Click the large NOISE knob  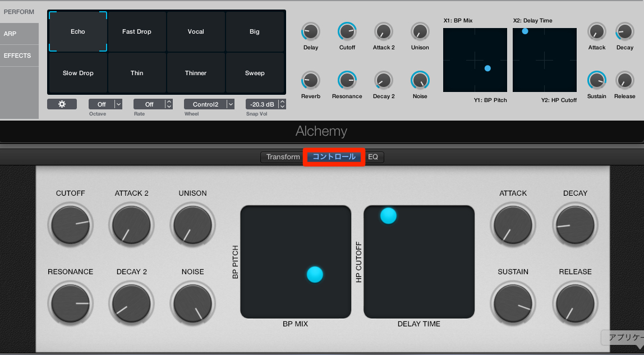192,304
